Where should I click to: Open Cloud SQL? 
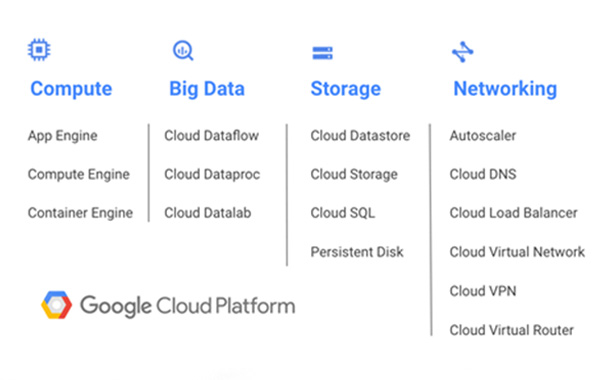coord(343,213)
